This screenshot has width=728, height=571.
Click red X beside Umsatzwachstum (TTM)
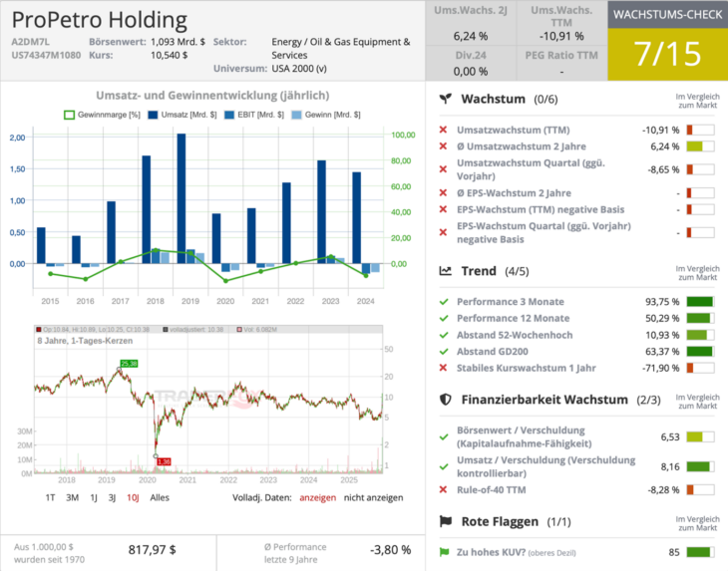444,131
